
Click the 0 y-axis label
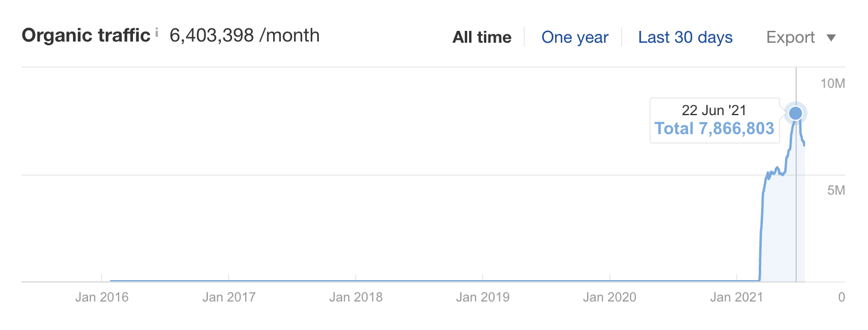click(x=841, y=297)
